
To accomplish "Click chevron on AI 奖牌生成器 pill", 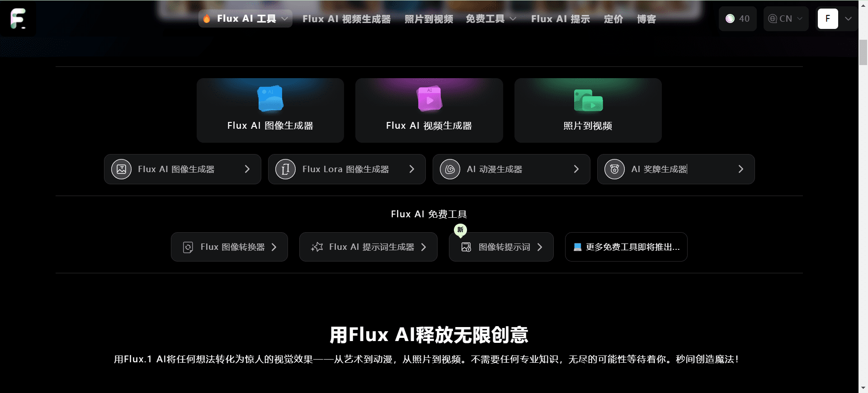I will (x=741, y=169).
